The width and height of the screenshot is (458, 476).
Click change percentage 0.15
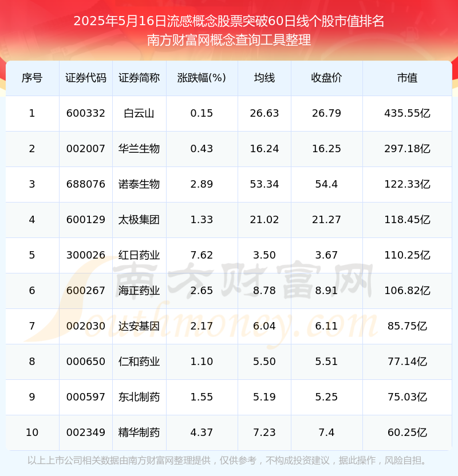pos(202,113)
